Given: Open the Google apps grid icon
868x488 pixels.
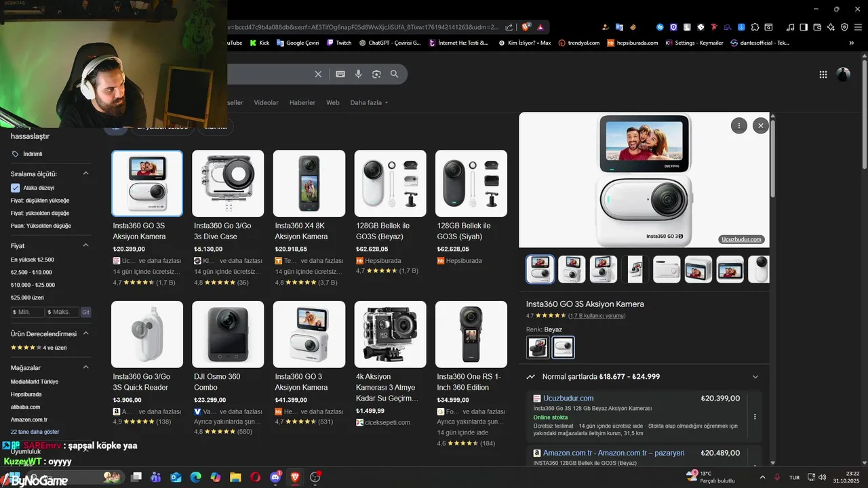Looking at the screenshot, I should 823,75.
